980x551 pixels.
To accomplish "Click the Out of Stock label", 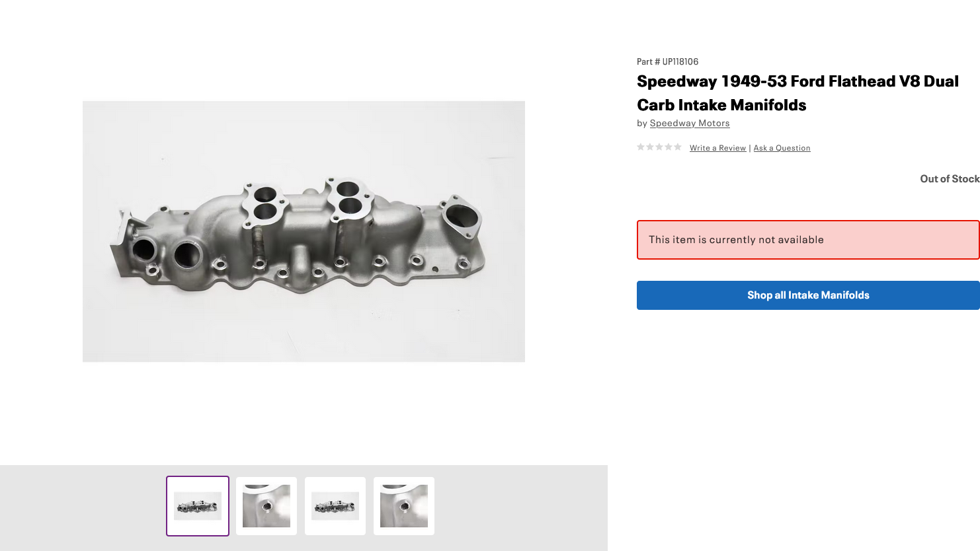I will tap(950, 178).
